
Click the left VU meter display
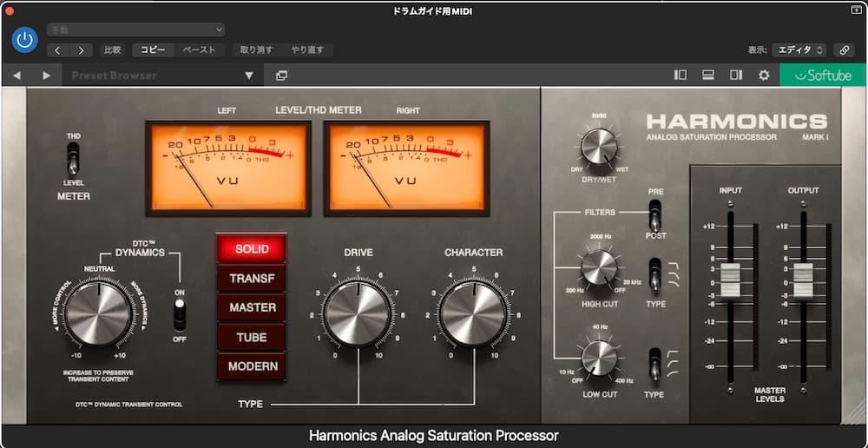pos(228,168)
